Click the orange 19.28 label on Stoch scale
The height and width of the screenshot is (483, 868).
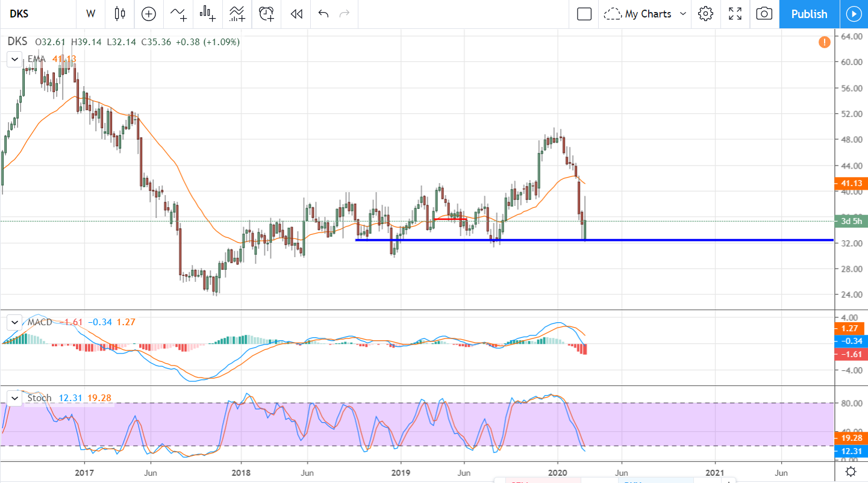pos(851,438)
